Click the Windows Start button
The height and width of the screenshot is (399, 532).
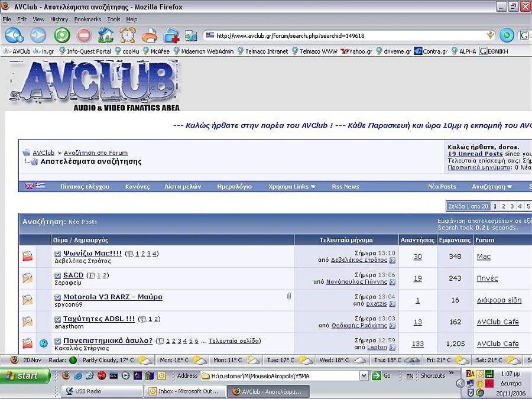25,375
